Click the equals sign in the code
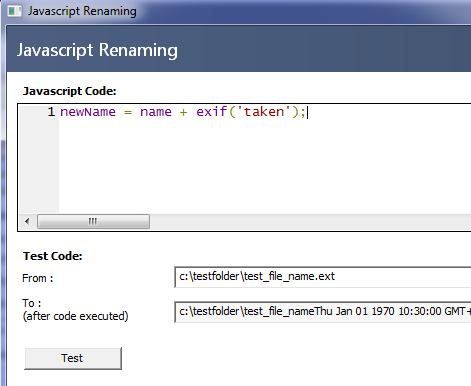 coord(128,112)
